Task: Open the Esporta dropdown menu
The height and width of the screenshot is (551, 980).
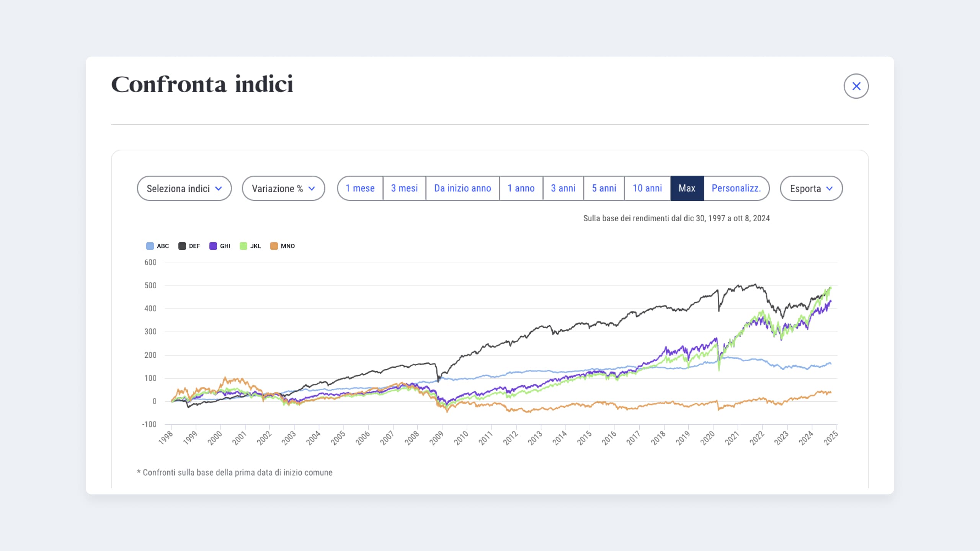Action: pyautogui.click(x=811, y=188)
